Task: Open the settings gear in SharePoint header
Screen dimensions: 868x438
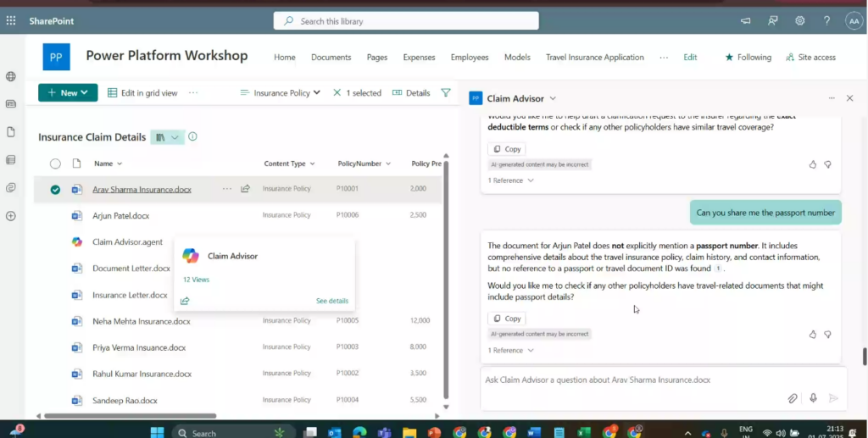Action: click(x=800, y=21)
